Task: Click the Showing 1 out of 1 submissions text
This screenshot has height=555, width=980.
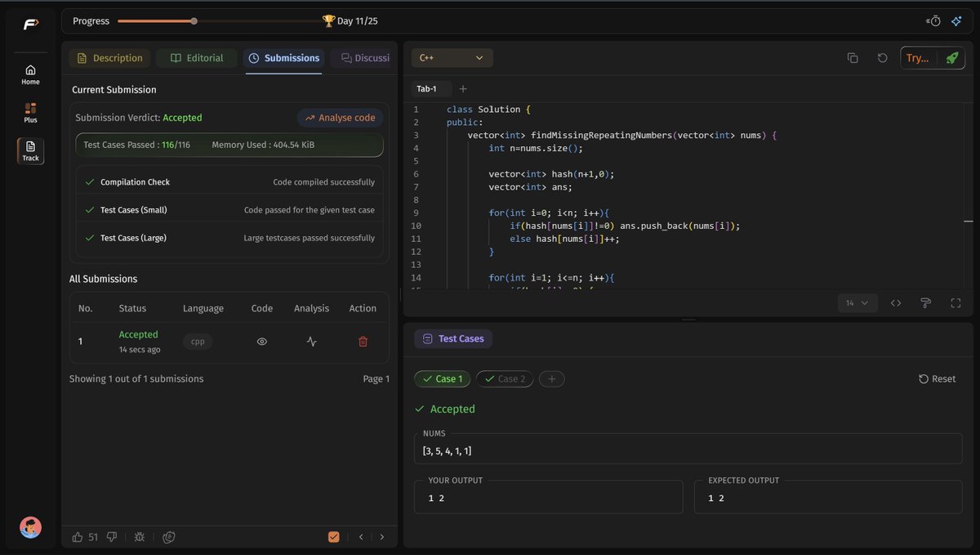Action: (x=136, y=379)
